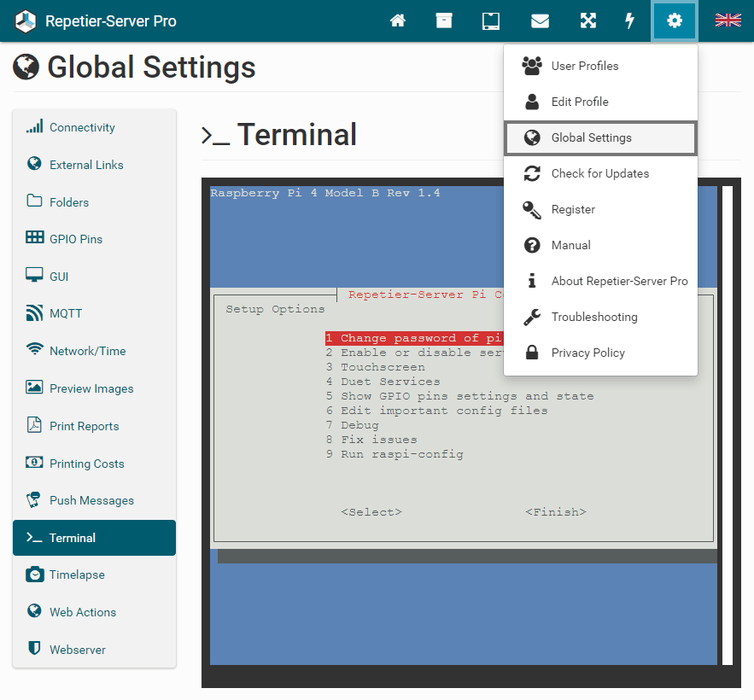Screen dimensions: 754x700
Task: Click <Select> in the terminal dialog
Action: click(371, 512)
